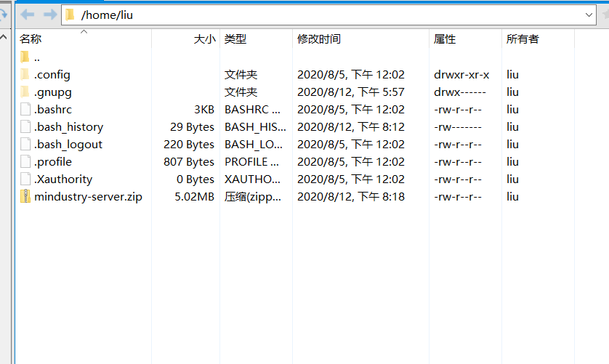Select the .profile file name
609x364 pixels.
[53, 161]
